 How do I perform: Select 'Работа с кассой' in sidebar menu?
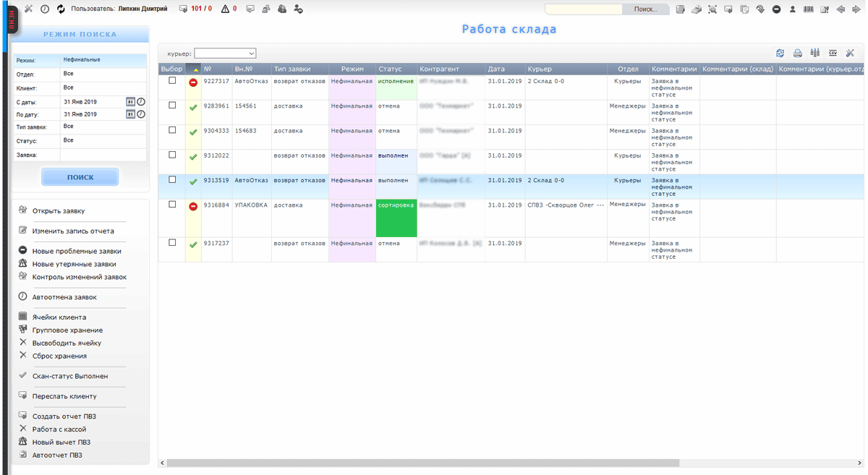59,429
